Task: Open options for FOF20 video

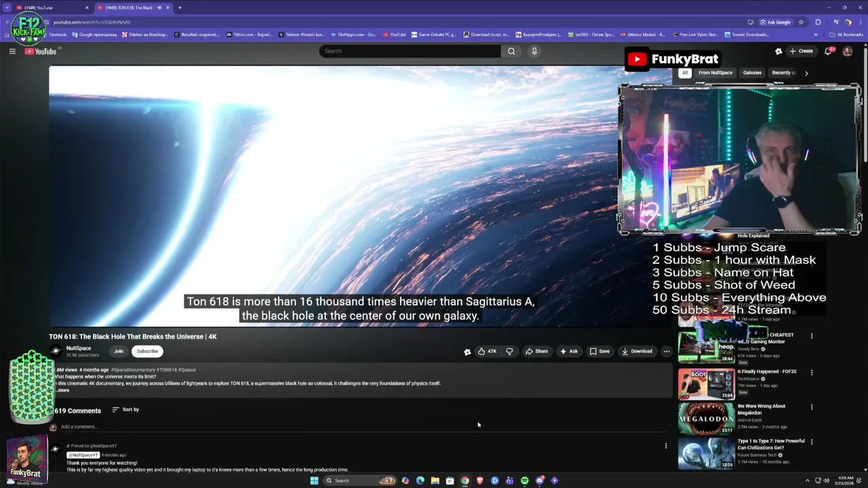Action: [x=812, y=372]
